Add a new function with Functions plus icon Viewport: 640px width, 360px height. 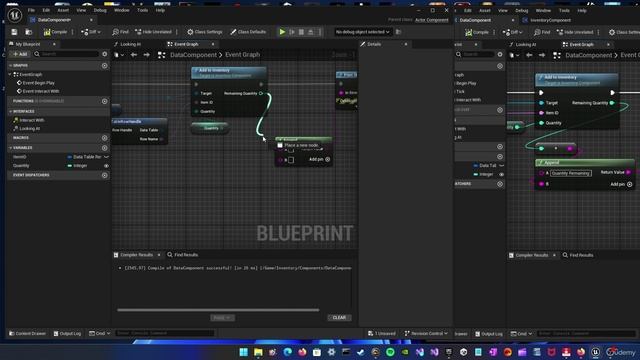pyautogui.click(x=104, y=101)
